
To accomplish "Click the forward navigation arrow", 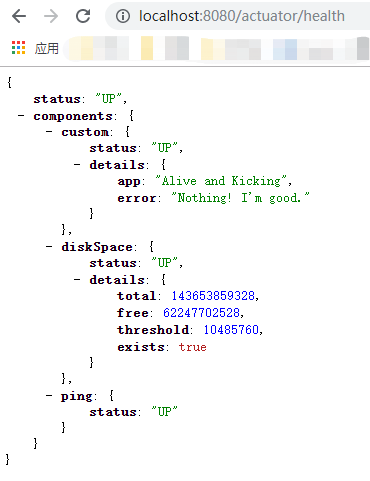I will coord(51,16).
